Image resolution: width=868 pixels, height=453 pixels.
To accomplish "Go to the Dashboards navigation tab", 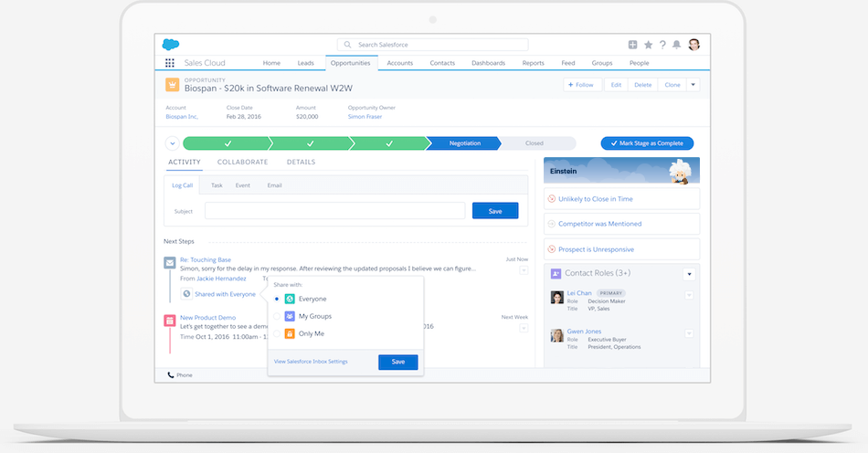I will (488, 63).
